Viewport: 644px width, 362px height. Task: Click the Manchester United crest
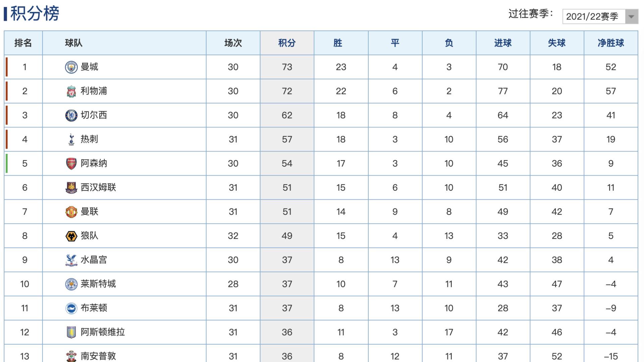(x=71, y=212)
